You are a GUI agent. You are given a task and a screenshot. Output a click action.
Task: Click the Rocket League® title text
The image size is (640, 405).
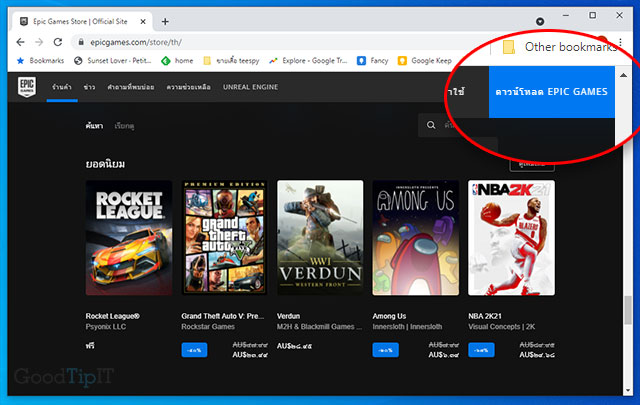pos(113,316)
